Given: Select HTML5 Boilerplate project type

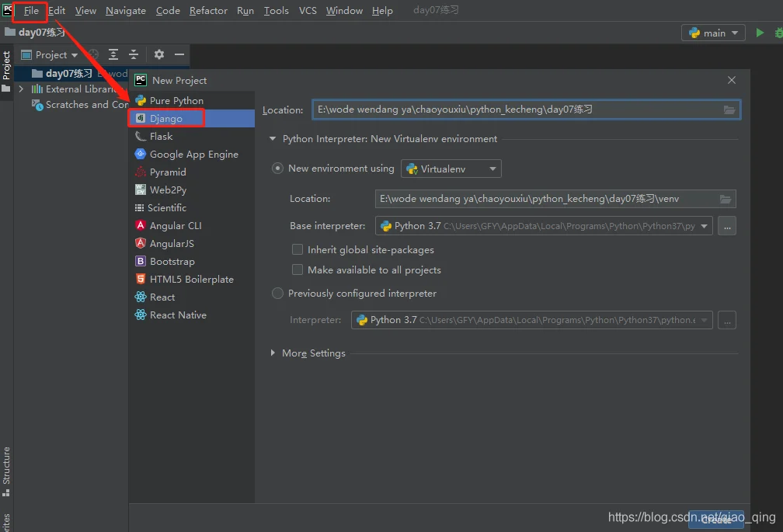Looking at the screenshot, I should tap(192, 280).
